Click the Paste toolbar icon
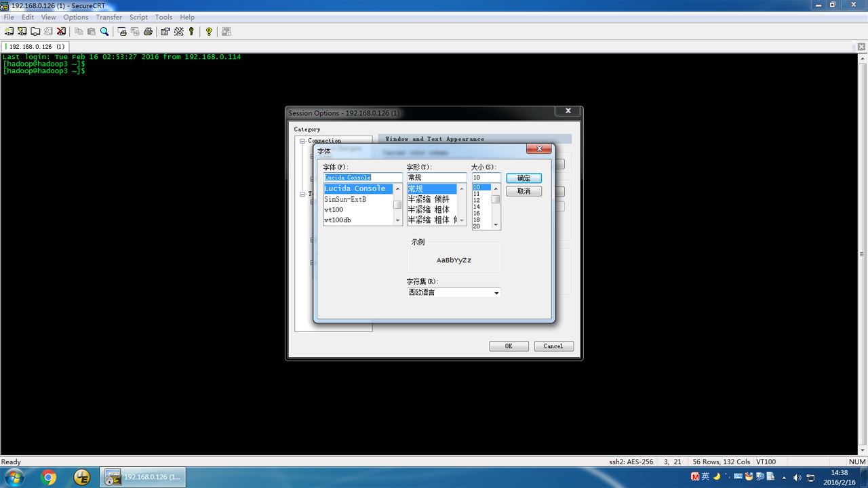 coord(92,31)
